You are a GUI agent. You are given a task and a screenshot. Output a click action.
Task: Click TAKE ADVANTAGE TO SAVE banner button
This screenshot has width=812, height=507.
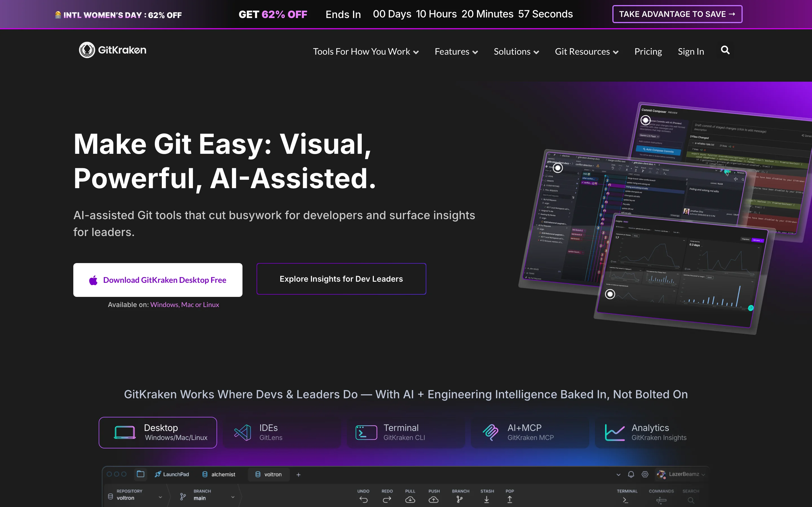coord(677,14)
